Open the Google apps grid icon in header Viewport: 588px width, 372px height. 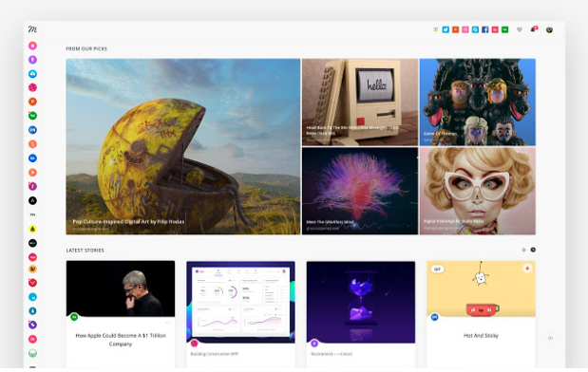click(436, 29)
